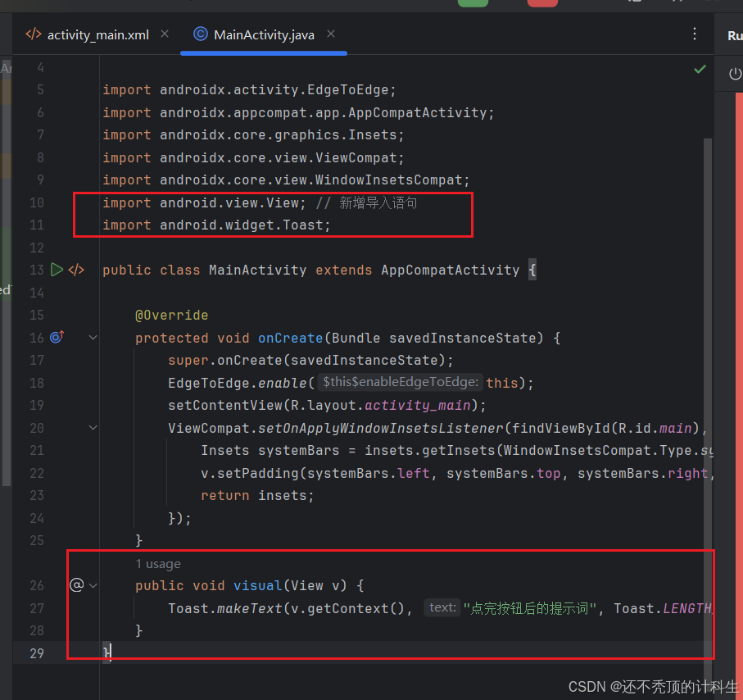The width and height of the screenshot is (743, 700).
Task: Click 'setOnApplyWindowInsetsListener' on line 20
Action: [380, 428]
